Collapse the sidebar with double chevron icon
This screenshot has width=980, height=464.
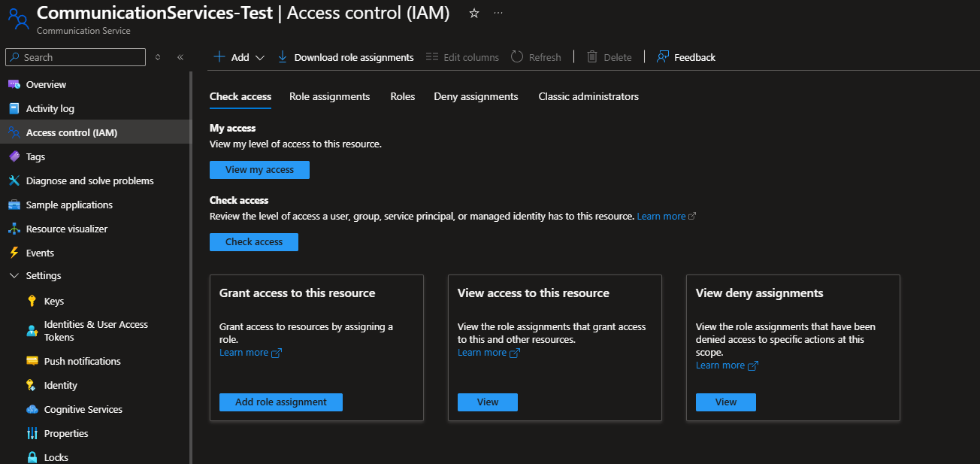[180, 57]
